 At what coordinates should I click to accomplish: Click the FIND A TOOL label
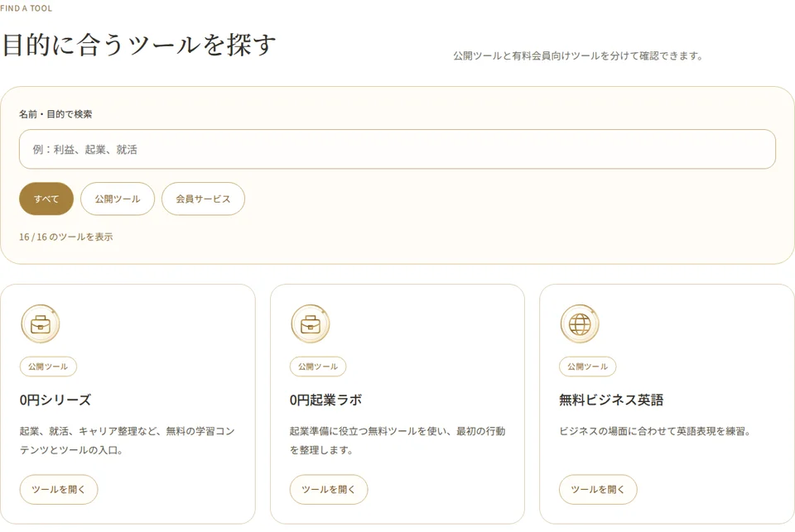click(26, 8)
